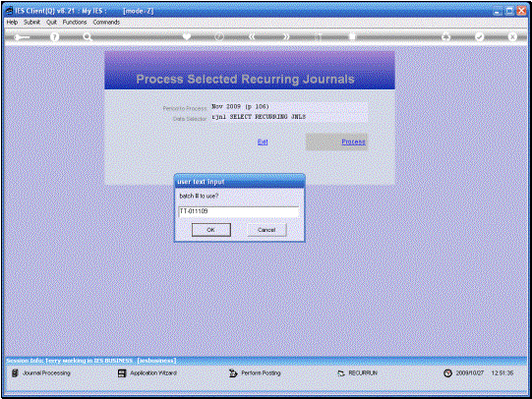
Task: Open the Submit menu
Action: pos(31,22)
